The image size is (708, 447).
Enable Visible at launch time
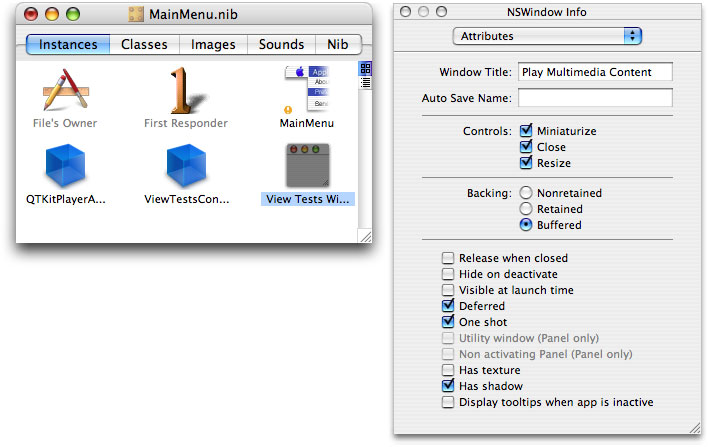tap(448, 290)
